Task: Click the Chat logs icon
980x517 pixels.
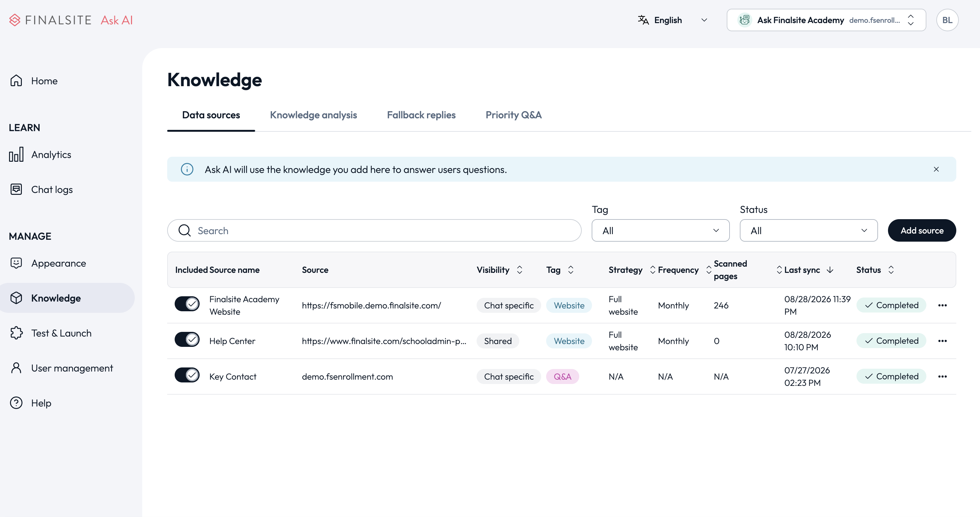Action: [x=16, y=190]
